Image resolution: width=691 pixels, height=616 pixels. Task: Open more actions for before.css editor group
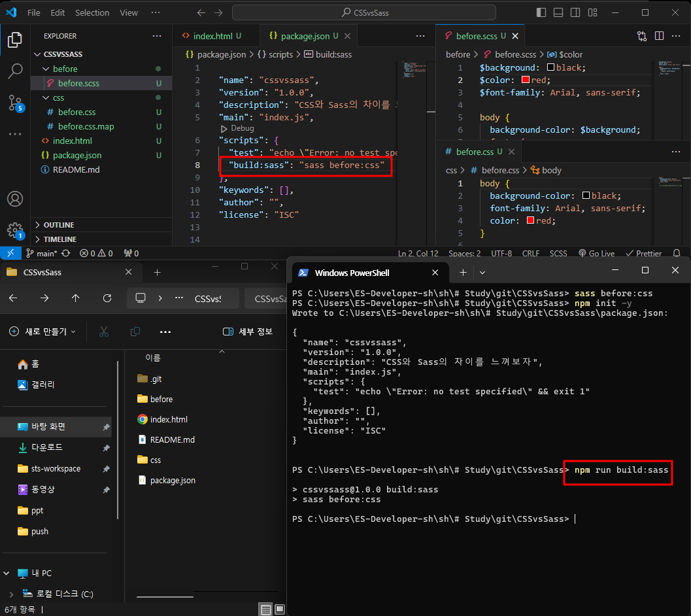click(x=676, y=152)
